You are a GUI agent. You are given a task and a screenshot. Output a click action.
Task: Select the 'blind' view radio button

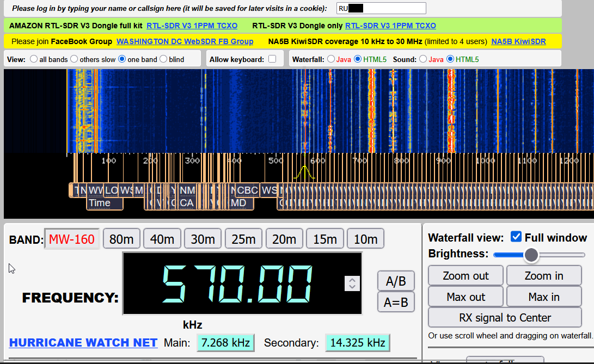pos(163,59)
